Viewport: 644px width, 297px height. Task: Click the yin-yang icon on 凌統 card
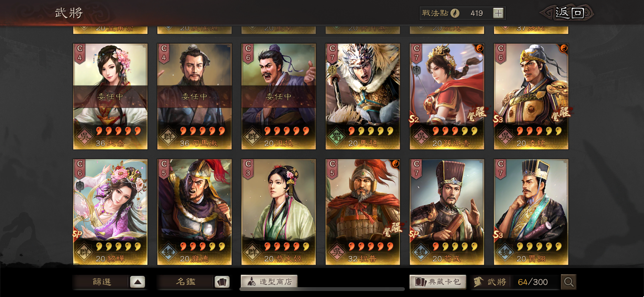point(563,48)
